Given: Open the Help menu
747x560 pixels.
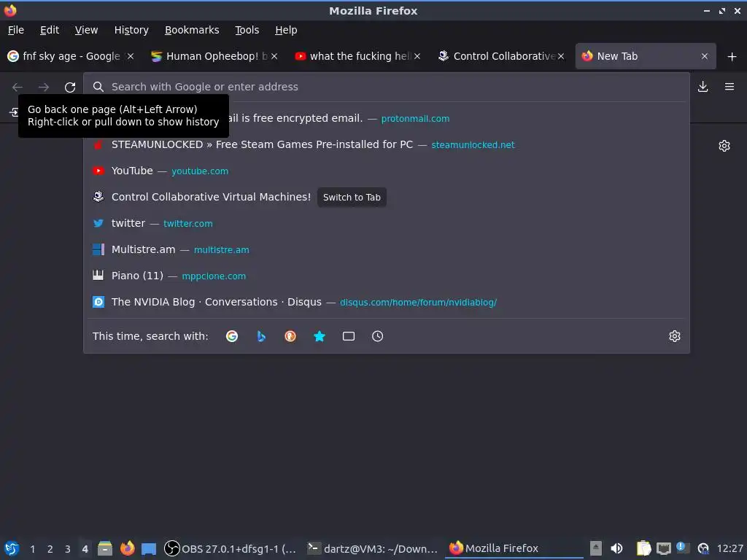Looking at the screenshot, I should tap(286, 30).
